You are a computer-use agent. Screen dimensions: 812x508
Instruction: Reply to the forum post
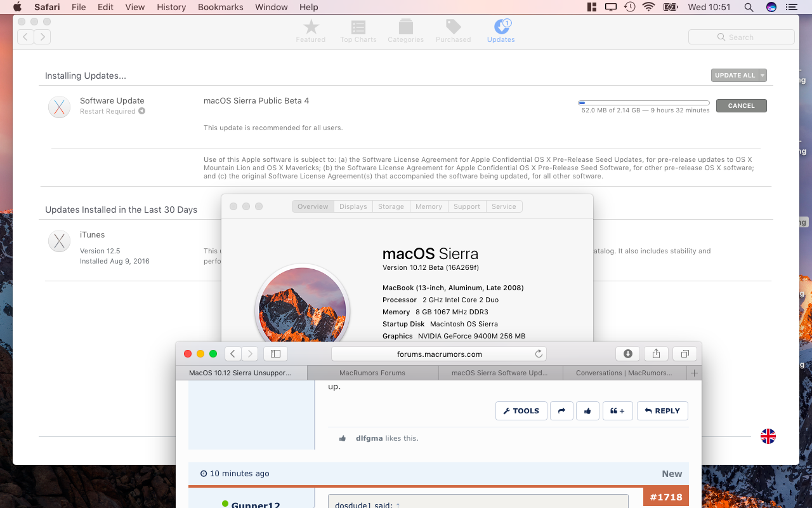(662, 411)
